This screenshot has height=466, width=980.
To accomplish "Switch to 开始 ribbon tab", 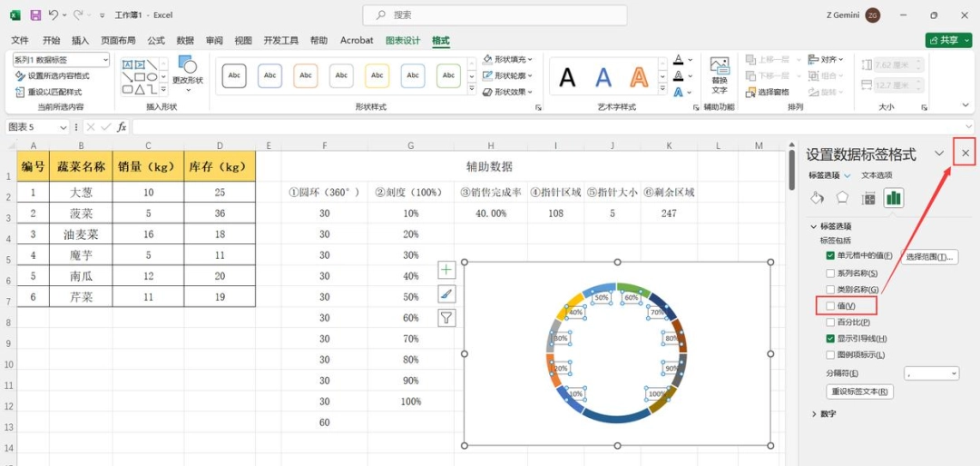I will pyautogui.click(x=51, y=40).
